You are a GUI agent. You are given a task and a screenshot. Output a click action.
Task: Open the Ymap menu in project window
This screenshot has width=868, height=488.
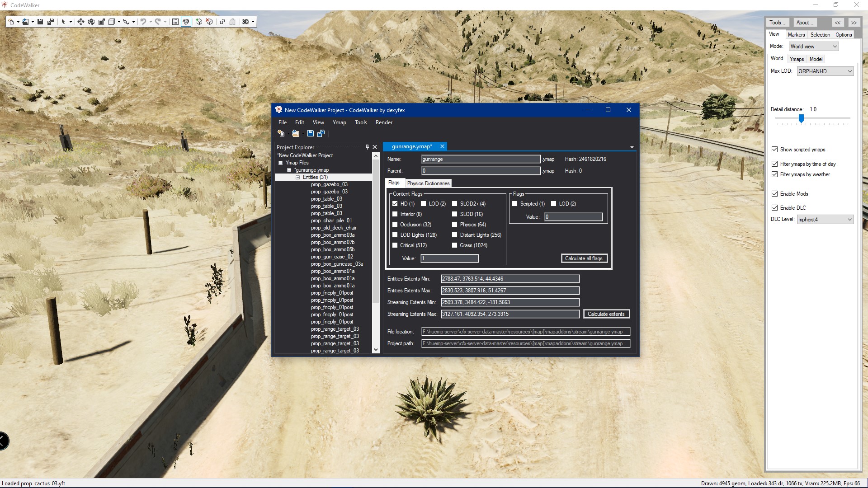point(340,122)
